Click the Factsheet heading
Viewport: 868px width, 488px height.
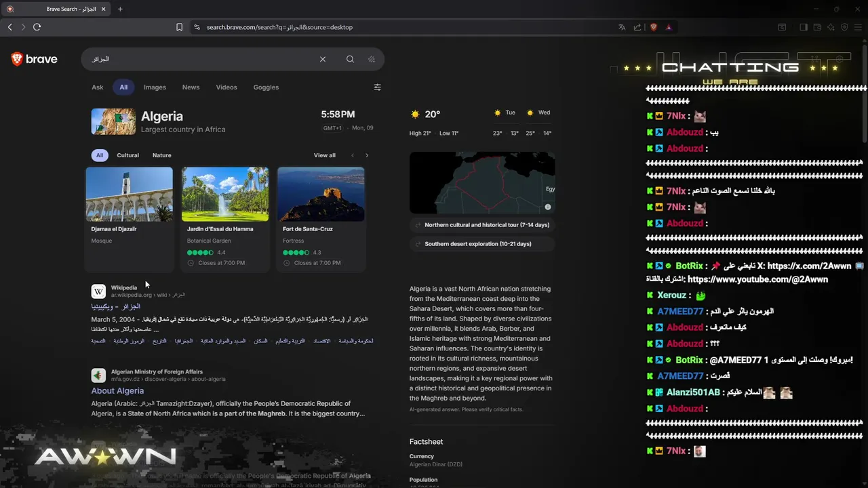tap(426, 442)
